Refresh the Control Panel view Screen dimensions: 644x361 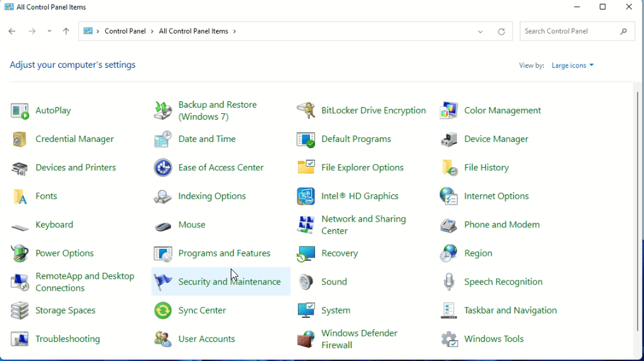coord(501,32)
